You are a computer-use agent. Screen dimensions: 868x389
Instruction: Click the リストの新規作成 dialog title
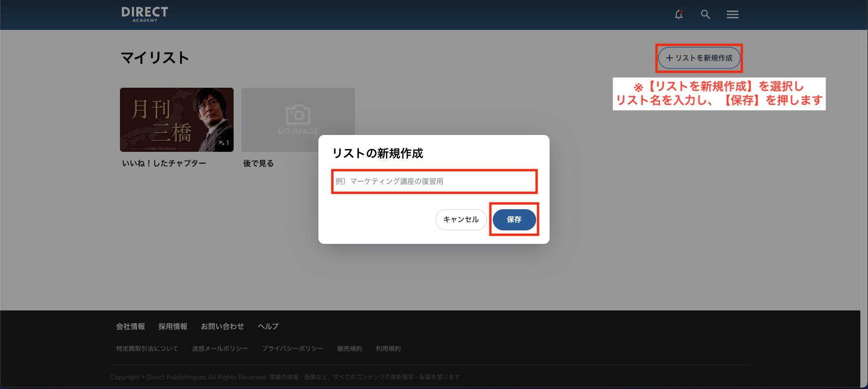[378, 153]
